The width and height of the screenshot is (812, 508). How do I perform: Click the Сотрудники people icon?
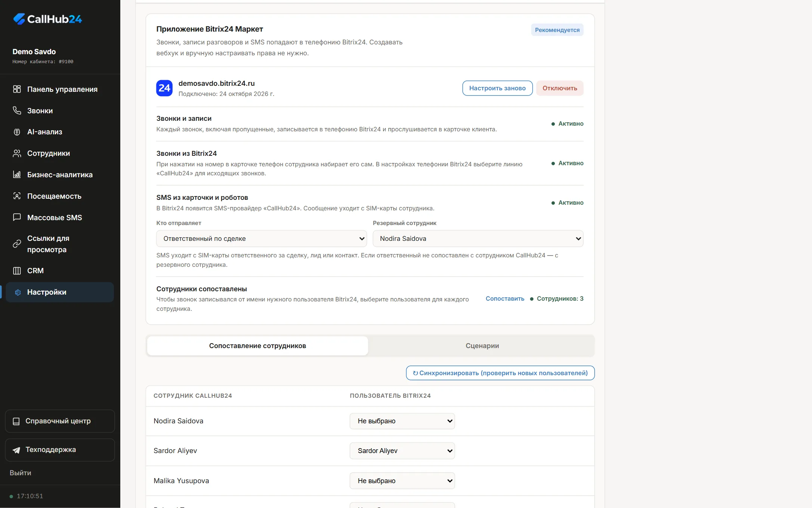click(17, 153)
